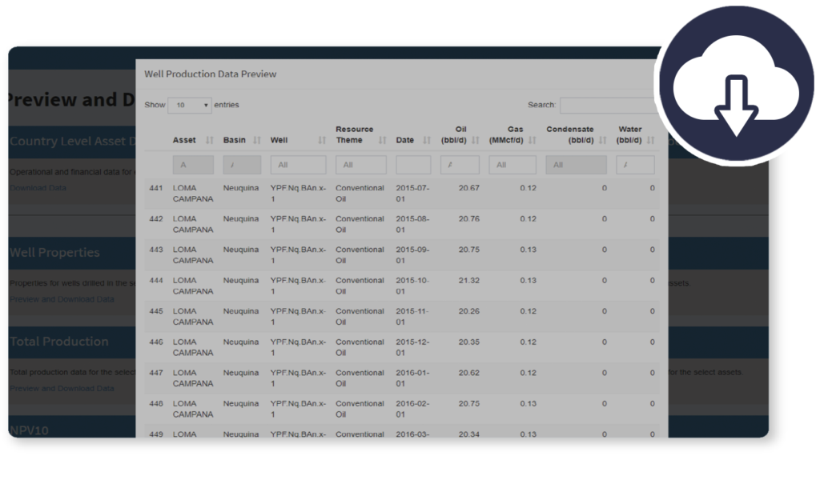Sort by Well column sort icon
This screenshot has height=504, width=820.
coord(322,141)
